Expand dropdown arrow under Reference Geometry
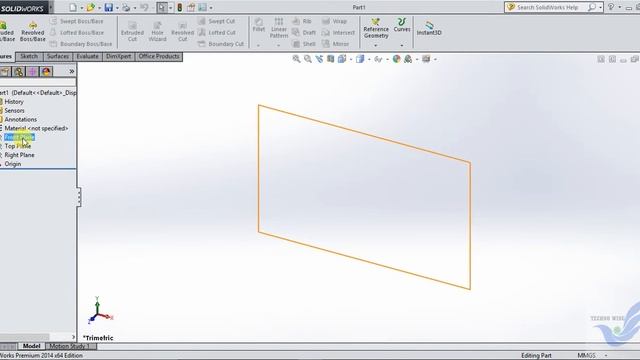The width and height of the screenshot is (640, 360). [376, 45]
